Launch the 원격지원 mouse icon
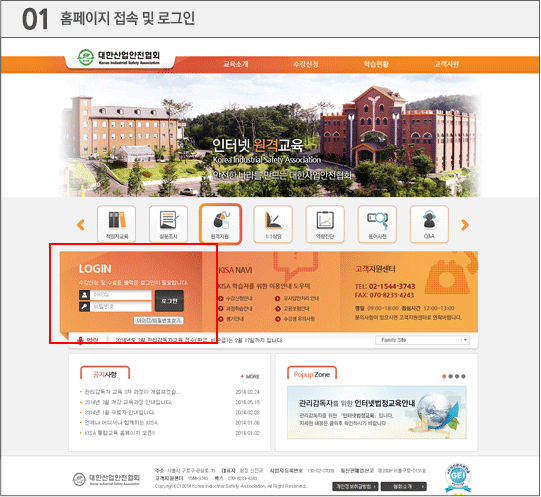 coord(220,224)
